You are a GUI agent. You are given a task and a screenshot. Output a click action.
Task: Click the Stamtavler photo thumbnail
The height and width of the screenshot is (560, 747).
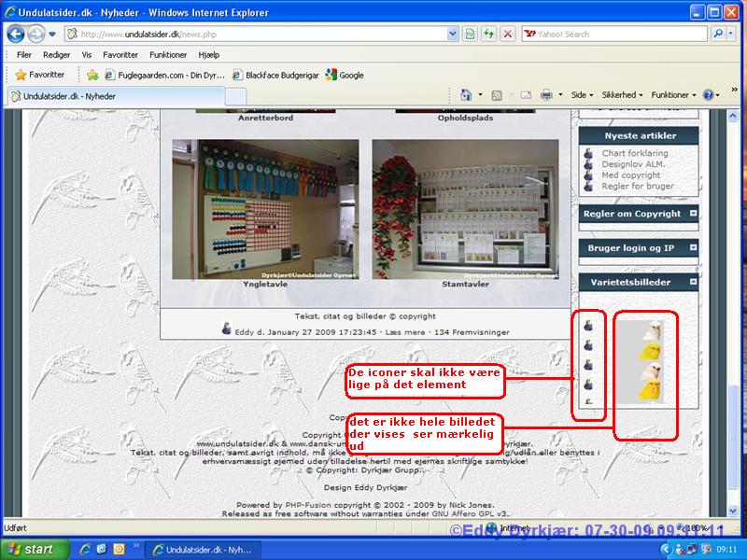pos(465,209)
